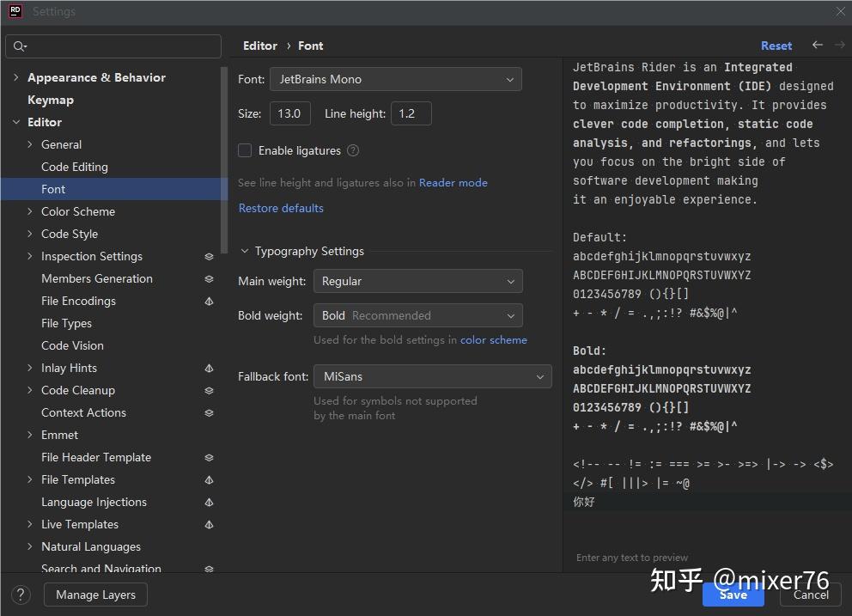This screenshot has height=616, width=852.
Task: Open the Bold weight dropdown
Action: click(x=418, y=315)
